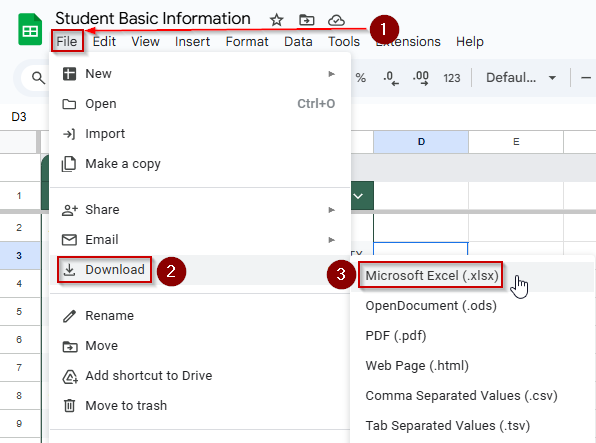
Task: Increase decimal places in the toolbar
Action: click(421, 78)
